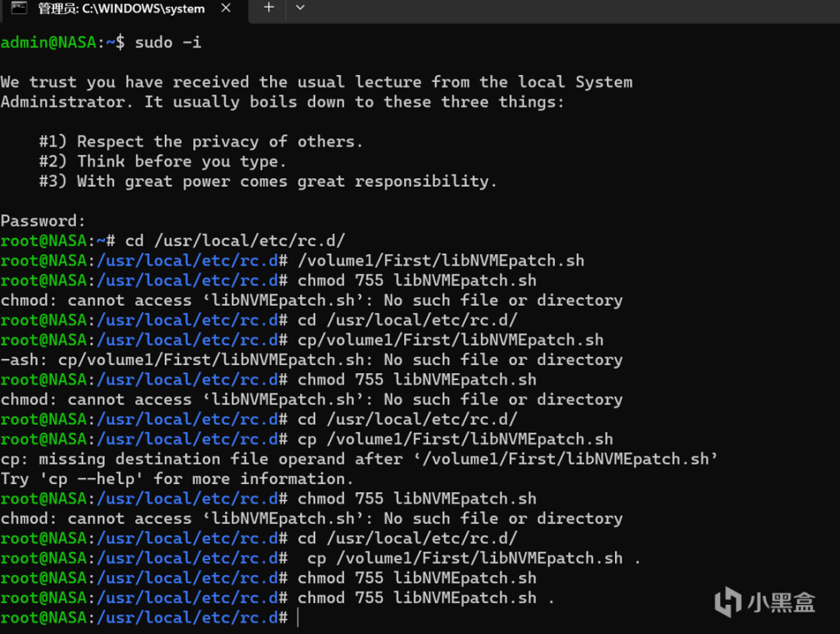840x634 pixels.
Task: Click the final 'chmod 755 libNVMEpatch.sh .' command
Action: point(426,598)
